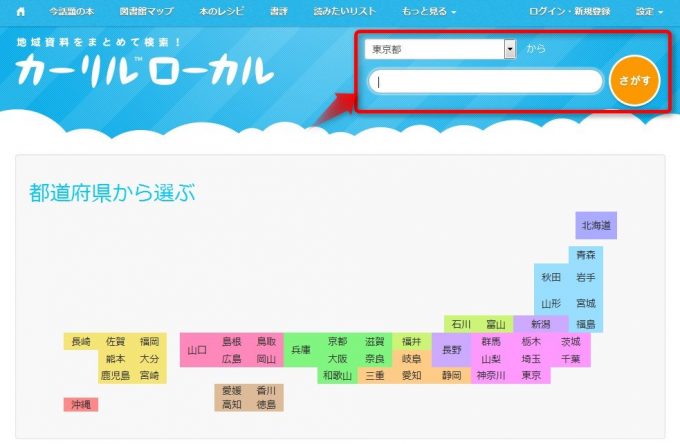The height and width of the screenshot is (444, 680).
Task: Select 愛知 on the prefecture map
Action: point(412,375)
